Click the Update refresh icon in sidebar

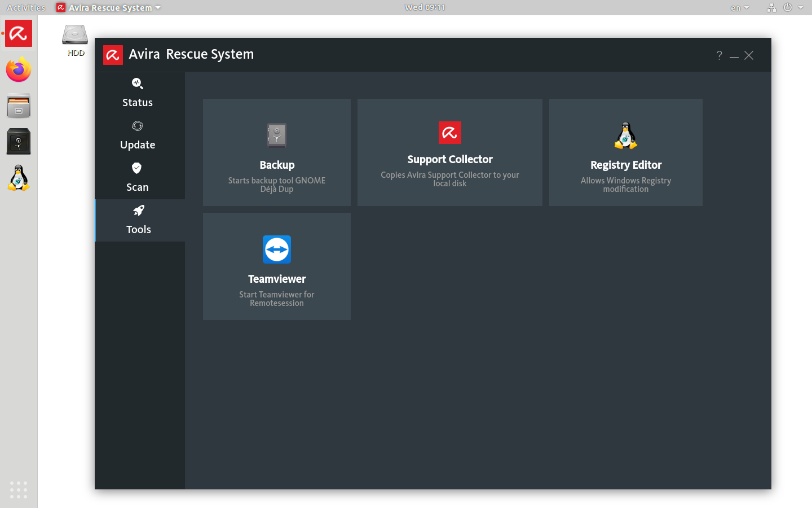coord(138,126)
